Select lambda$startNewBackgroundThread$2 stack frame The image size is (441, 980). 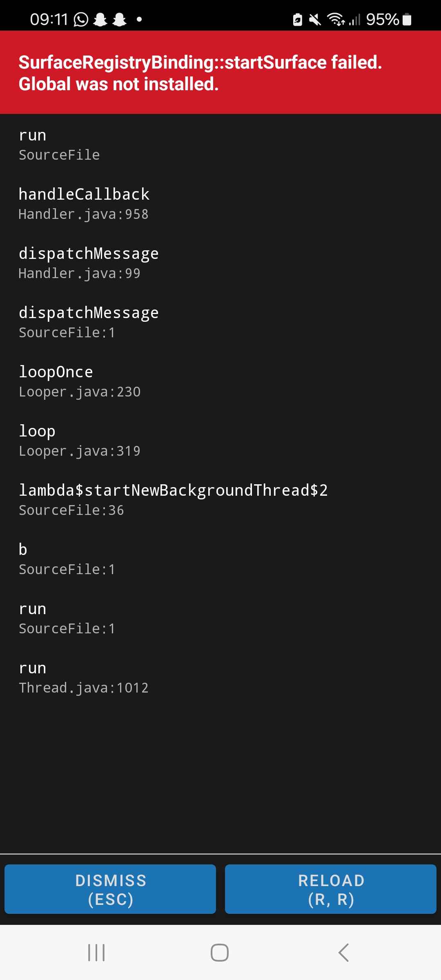coord(220,500)
